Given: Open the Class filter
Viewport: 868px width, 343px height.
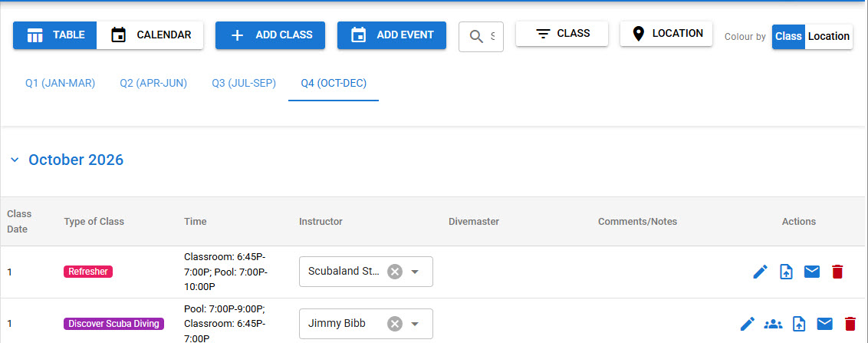Looking at the screenshot, I should (562, 33).
